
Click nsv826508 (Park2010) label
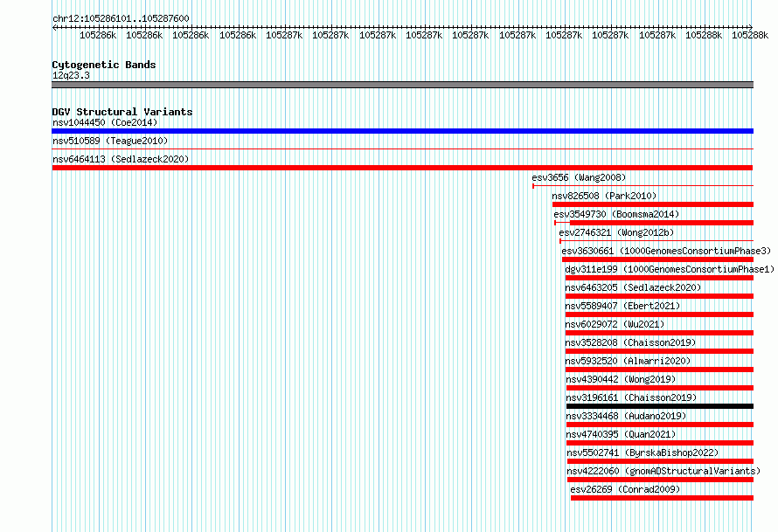pos(604,196)
